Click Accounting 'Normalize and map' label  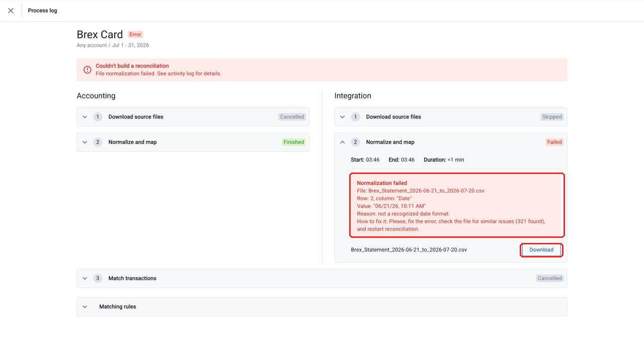132,142
